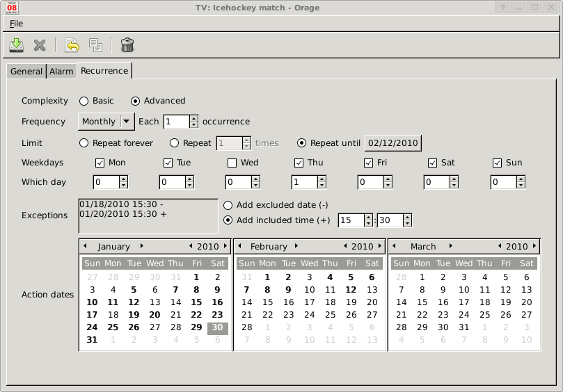Select January 31 in the calendar
Image resolution: width=563 pixels, height=392 pixels.
coord(92,340)
